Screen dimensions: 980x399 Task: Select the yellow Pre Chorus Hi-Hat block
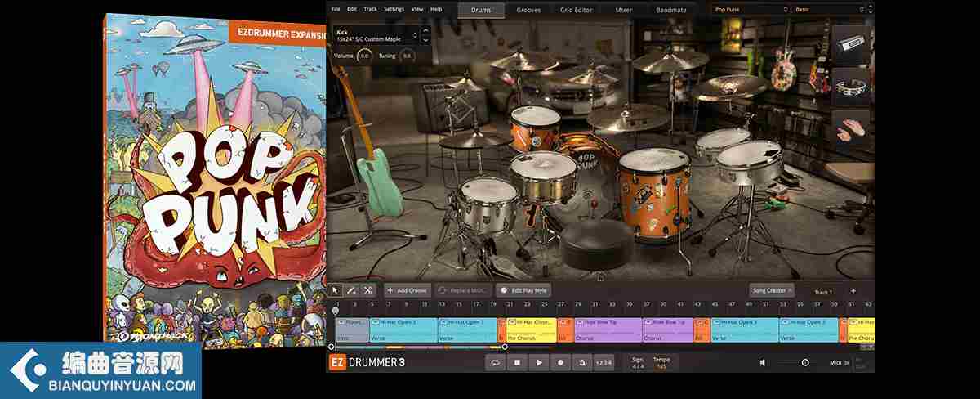[x=532, y=330]
